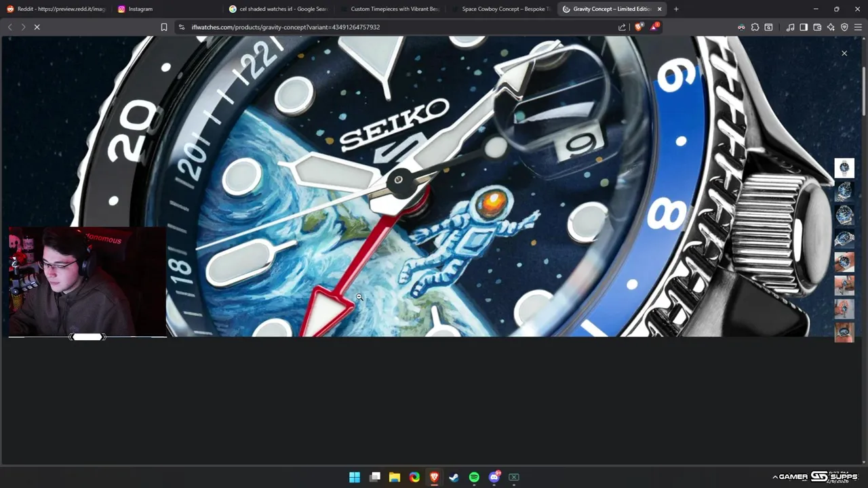
Task: Select the first white-background watch thumbnail
Action: [844, 167]
